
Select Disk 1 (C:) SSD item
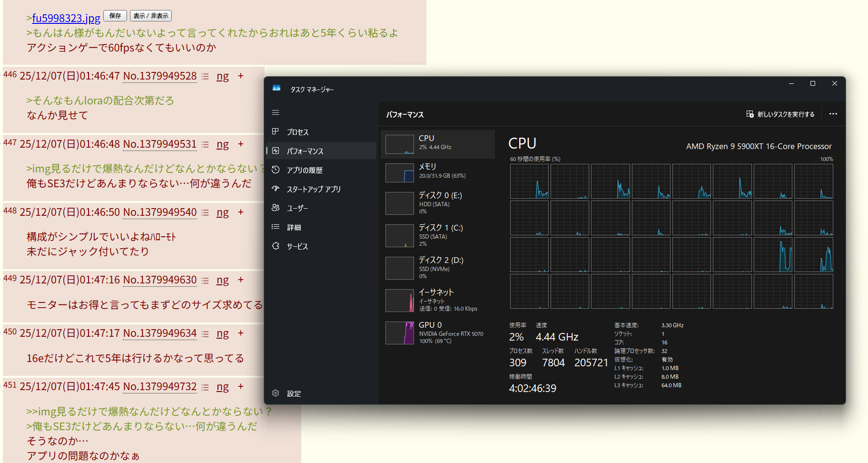[x=438, y=235]
